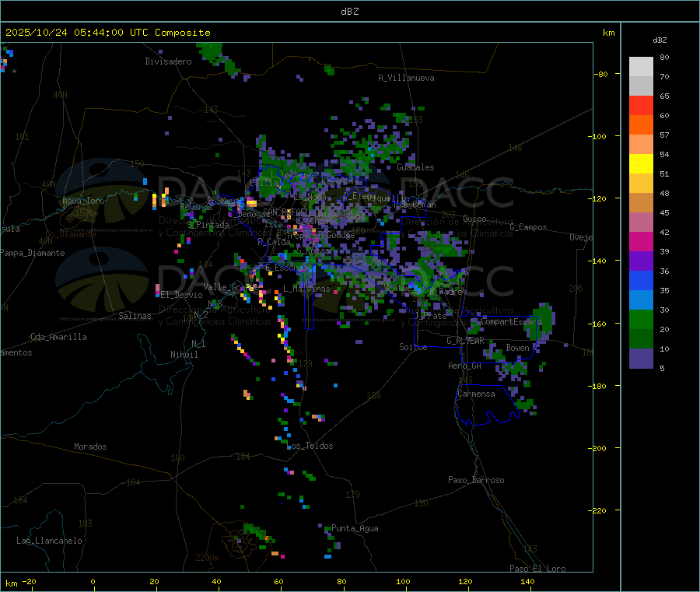Click the 100 km horizontal axis tick
The width and height of the screenshot is (700, 592).
point(403,581)
